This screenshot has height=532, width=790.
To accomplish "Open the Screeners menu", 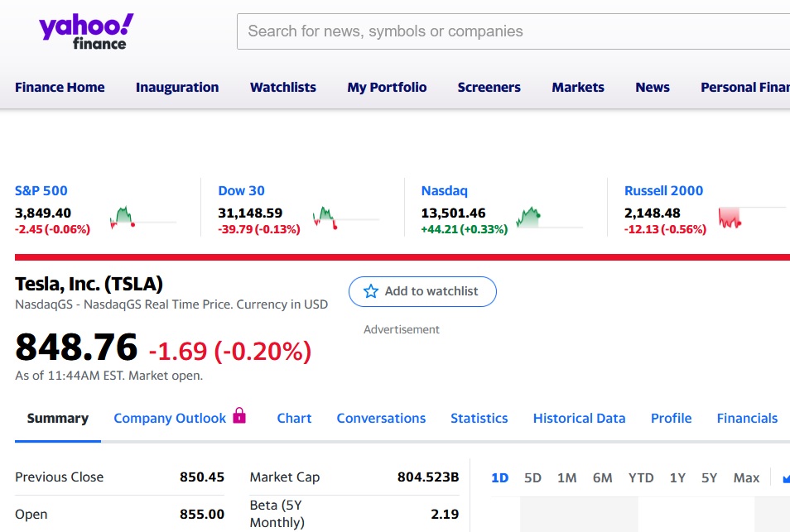I will [489, 87].
